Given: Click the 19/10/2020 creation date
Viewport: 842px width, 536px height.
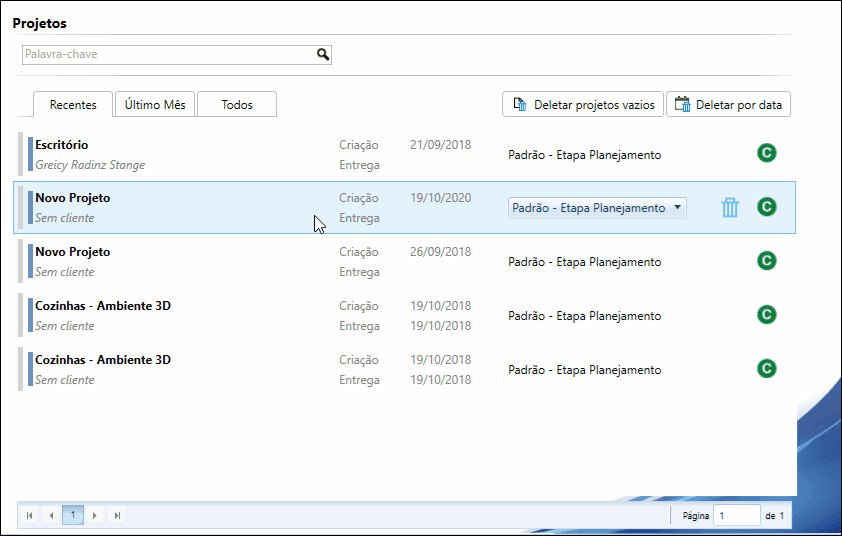Looking at the screenshot, I should point(440,198).
